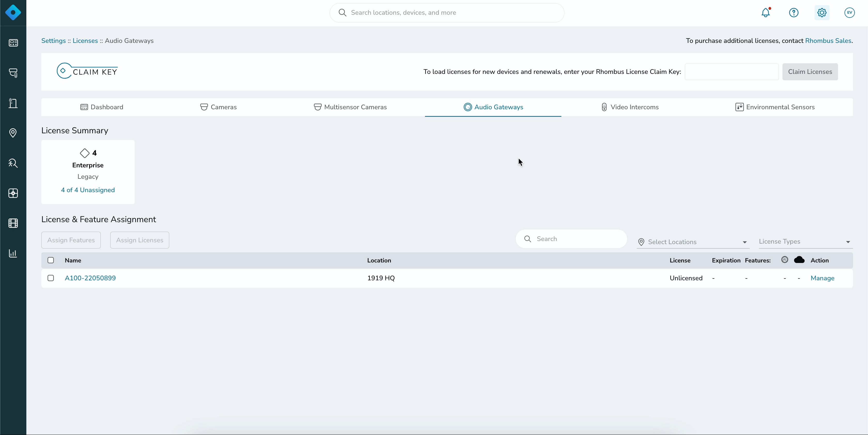The width and height of the screenshot is (868, 435).
Task: Click the Assign Licenses button
Action: (139, 240)
